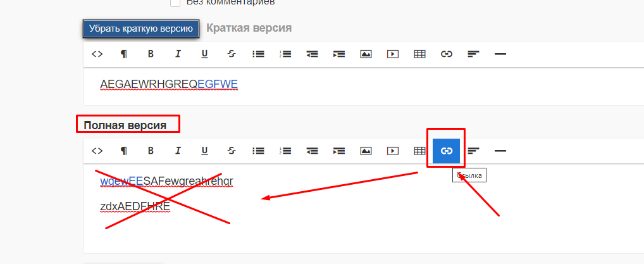644x264 pixels.
Task: Toggle underline in Полная версия toolbar
Action: coord(204,151)
